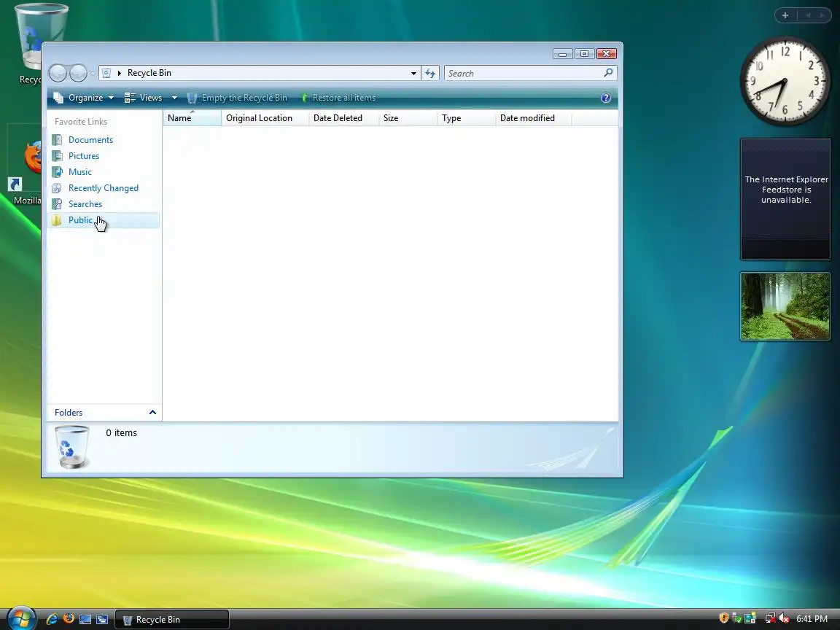Click Show Desktop in Quick Launch
This screenshot has height=630, width=840.
[x=85, y=619]
